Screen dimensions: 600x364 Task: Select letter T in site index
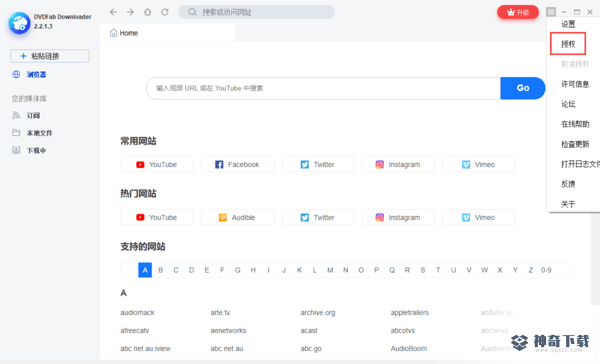click(x=438, y=270)
